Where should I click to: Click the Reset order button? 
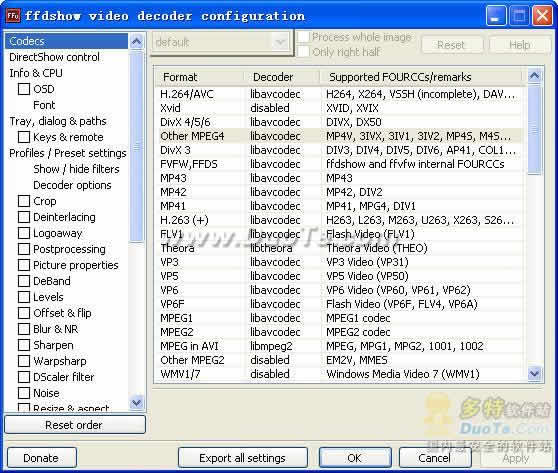click(x=75, y=425)
